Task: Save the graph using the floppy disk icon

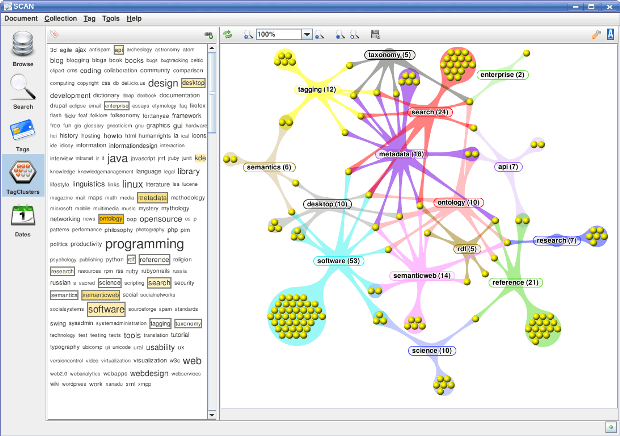Action: [x=375, y=34]
